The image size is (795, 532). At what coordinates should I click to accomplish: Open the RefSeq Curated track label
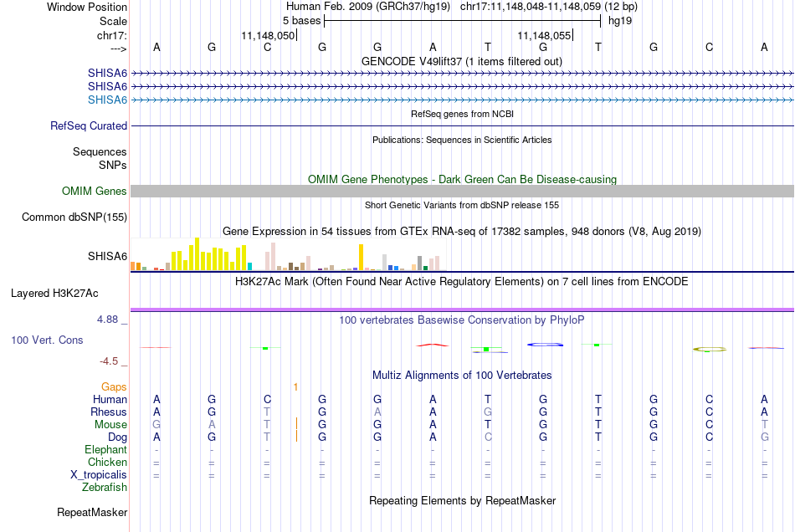(88, 125)
